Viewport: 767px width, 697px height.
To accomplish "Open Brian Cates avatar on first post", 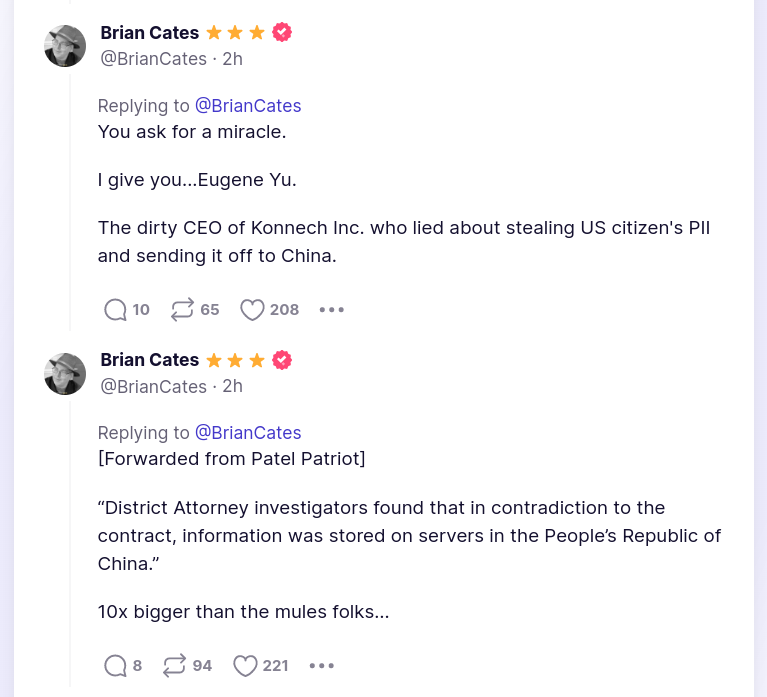I will pyautogui.click(x=65, y=46).
